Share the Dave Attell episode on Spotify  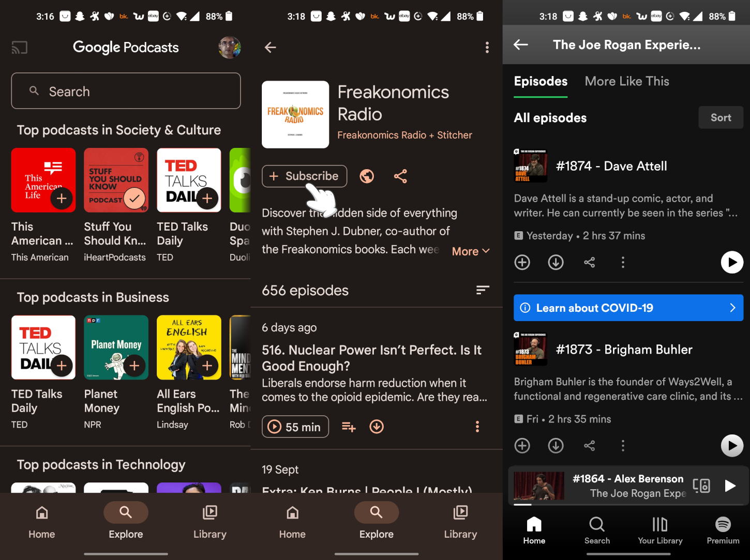[x=589, y=262]
